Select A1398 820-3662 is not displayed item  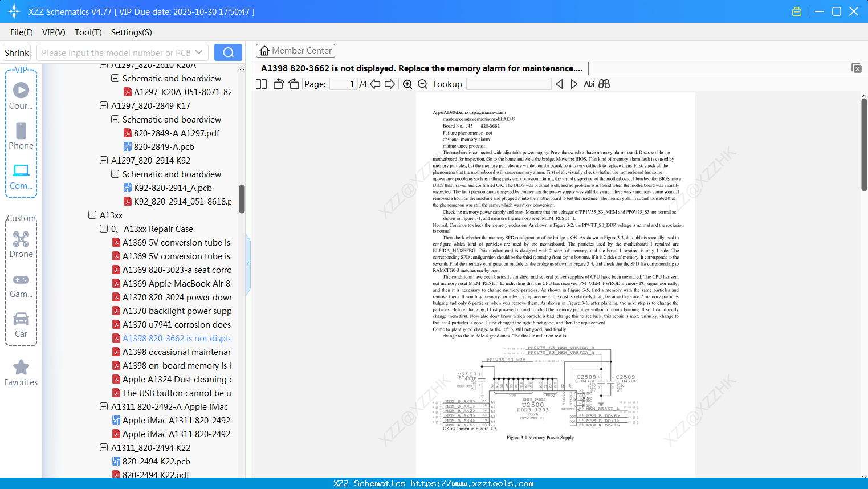[x=172, y=338]
